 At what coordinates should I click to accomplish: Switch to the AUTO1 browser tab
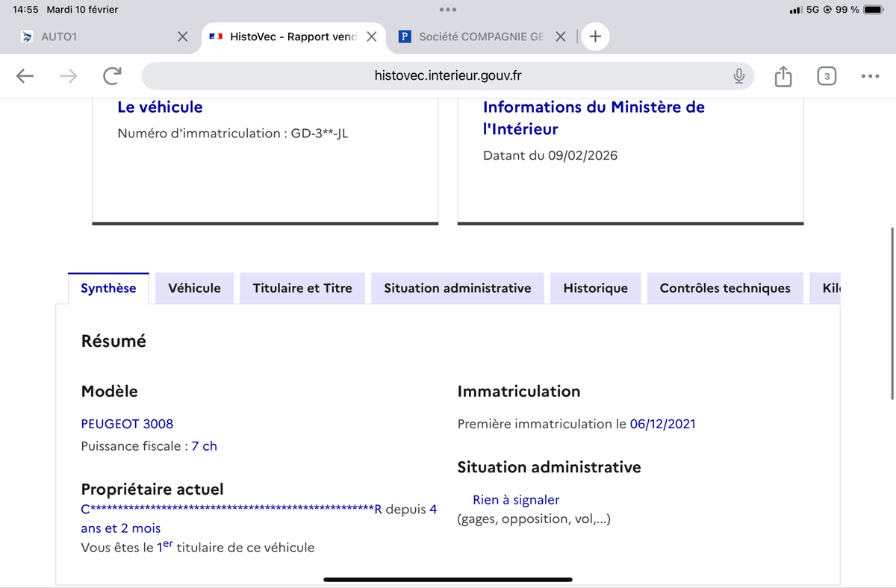100,36
